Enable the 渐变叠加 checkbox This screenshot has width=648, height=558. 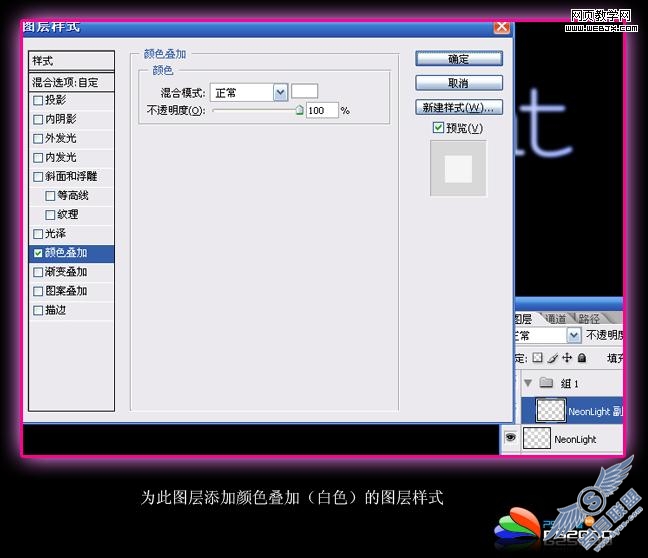point(38,272)
